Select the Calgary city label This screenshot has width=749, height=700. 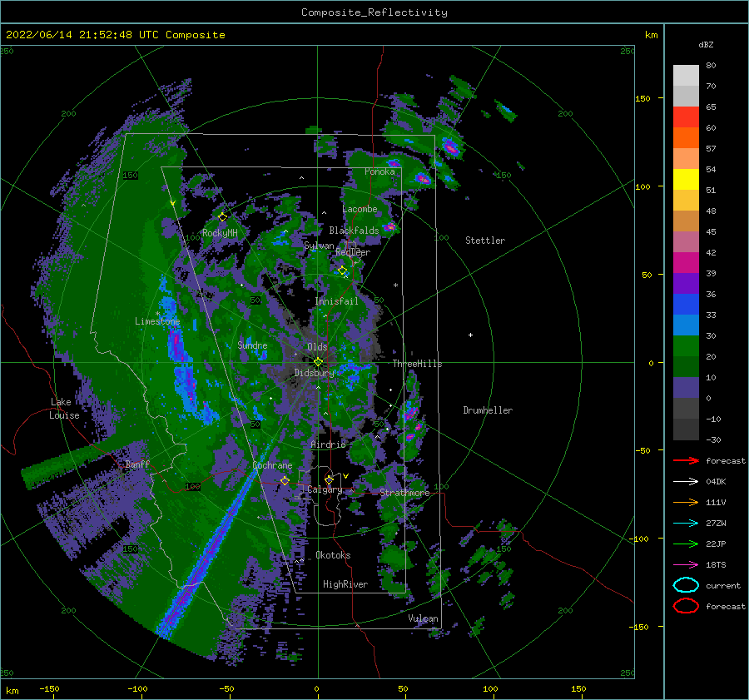[x=325, y=489]
